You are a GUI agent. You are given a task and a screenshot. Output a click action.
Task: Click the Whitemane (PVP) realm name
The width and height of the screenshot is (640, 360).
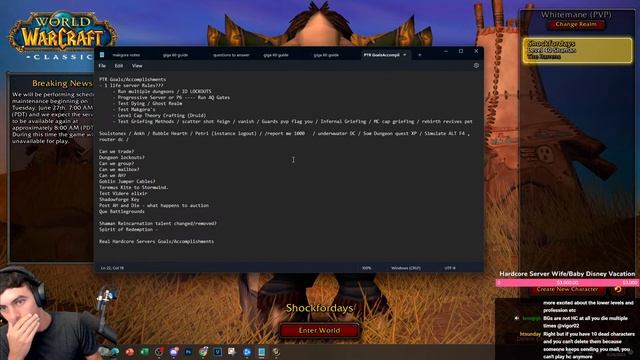pyautogui.click(x=576, y=15)
